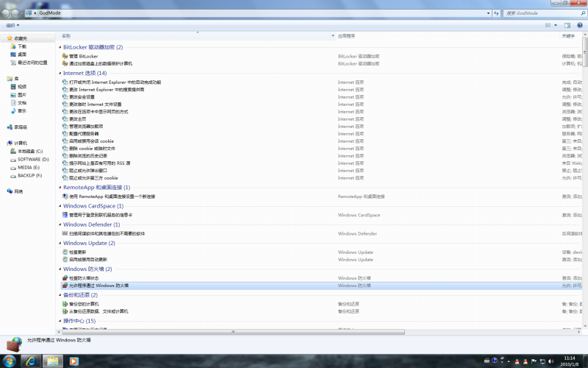The image size is (588, 368).
Task: Open 视频 library in sidebar
Action: 18,87
